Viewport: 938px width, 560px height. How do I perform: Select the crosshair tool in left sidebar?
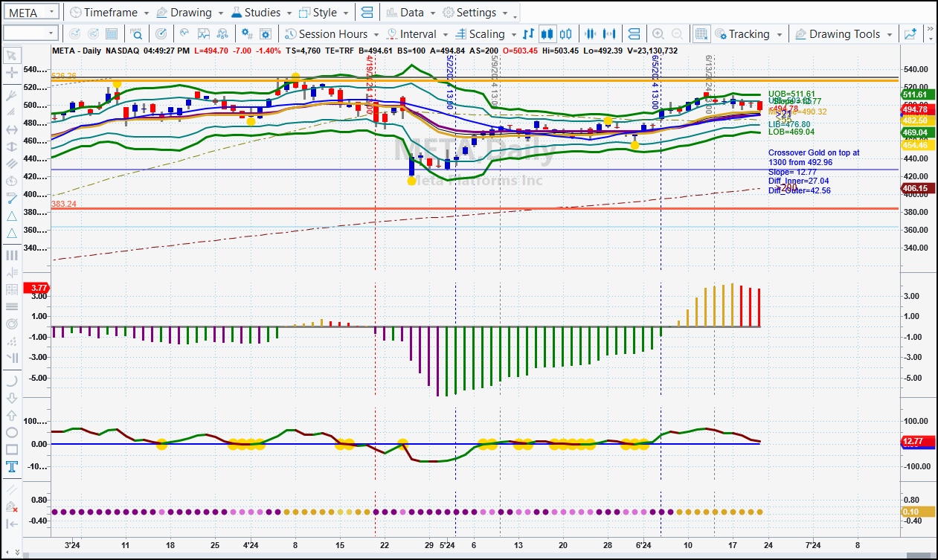[x=12, y=73]
